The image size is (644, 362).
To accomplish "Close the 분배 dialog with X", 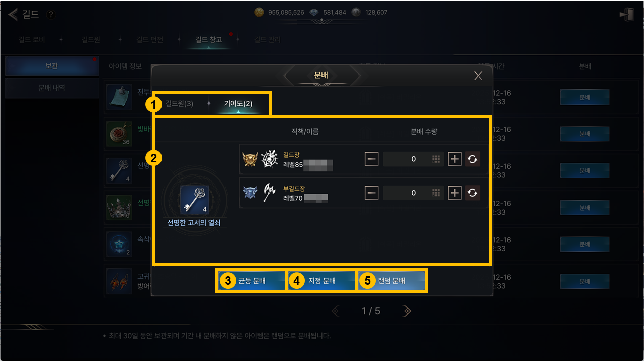I will click(x=478, y=76).
